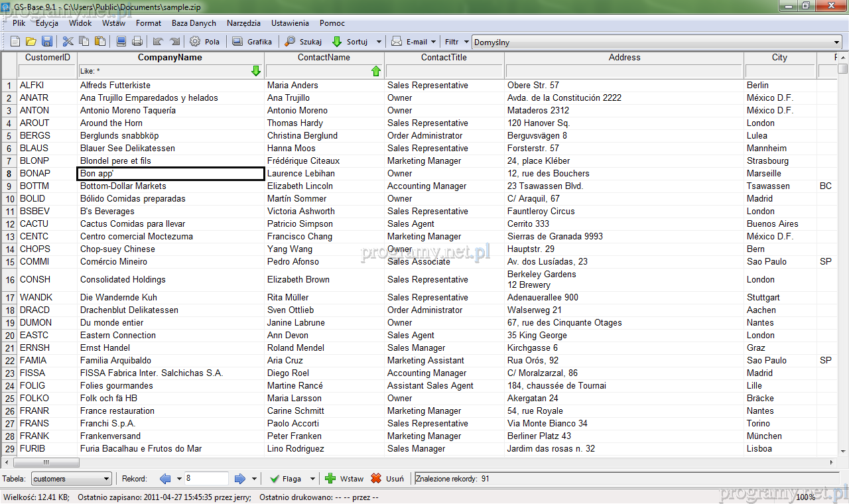Toggle the ascending sort arrow under ContactName
This screenshot has width=849, height=504.
point(376,71)
